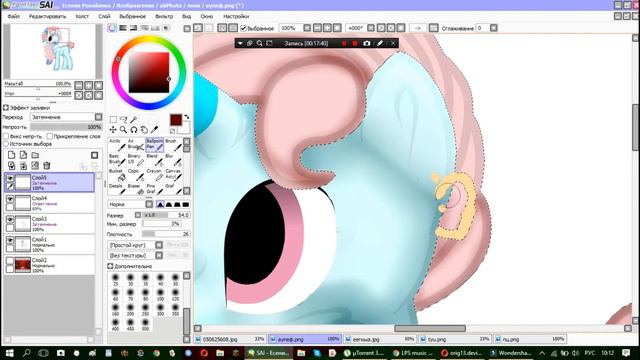The image size is (640, 360).
Task: Choose the Acrylic brush
Action: [x=117, y=144]
